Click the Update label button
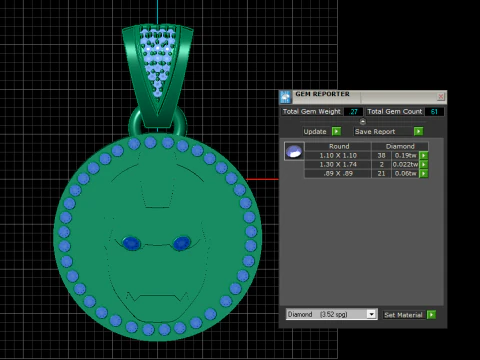The image size is (480, 360). coord(315,131)
